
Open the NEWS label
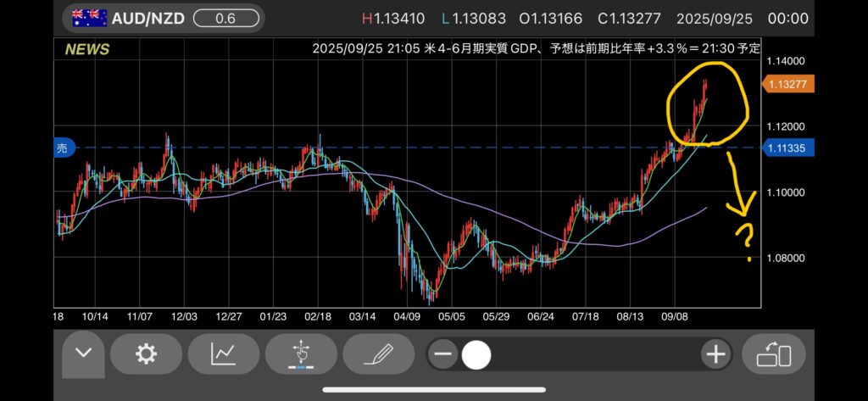86,49
